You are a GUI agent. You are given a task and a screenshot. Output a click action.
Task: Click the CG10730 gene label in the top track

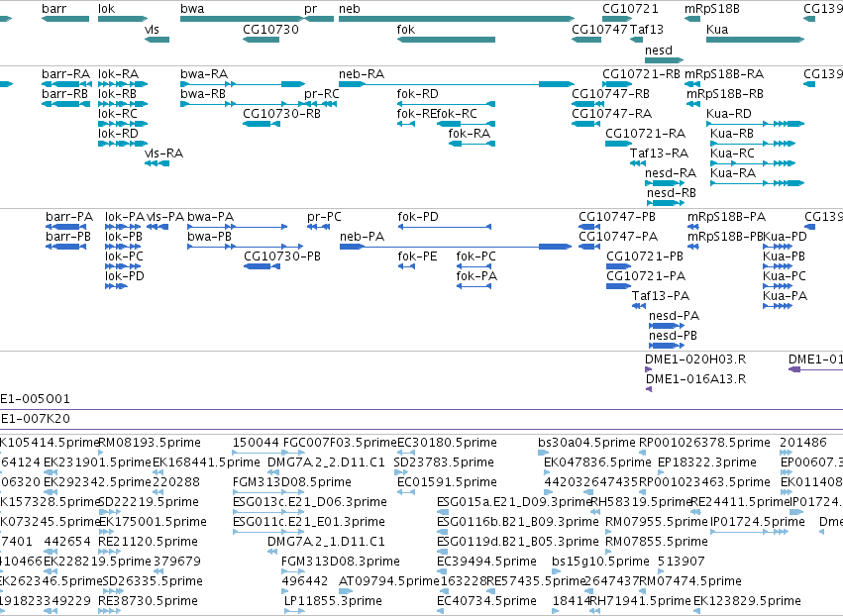point(270,29)
